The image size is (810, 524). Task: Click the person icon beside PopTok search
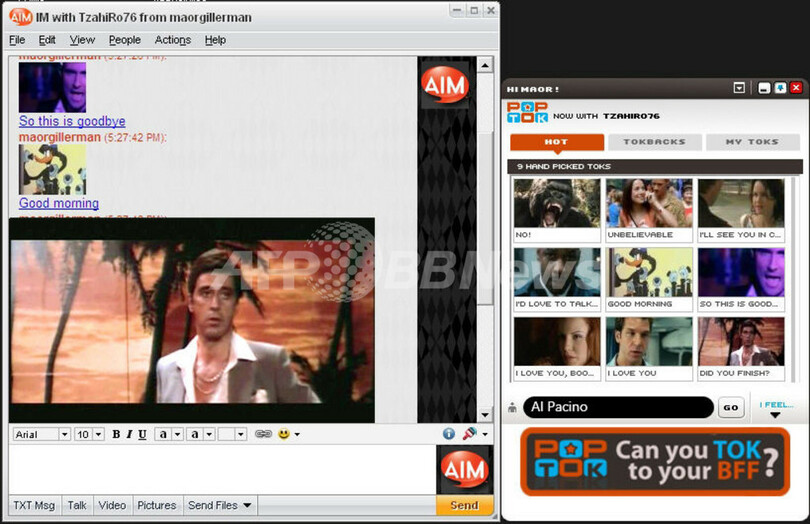(513, 408)
